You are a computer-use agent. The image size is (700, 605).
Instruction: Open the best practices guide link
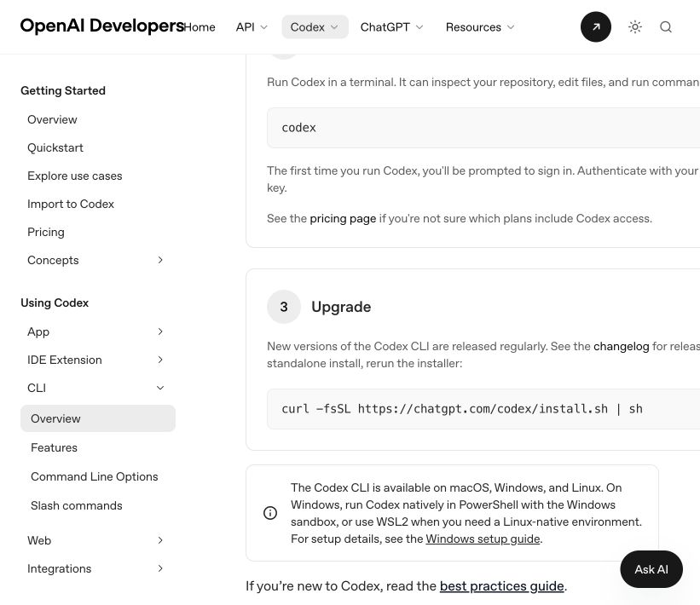tap(502, 585)
